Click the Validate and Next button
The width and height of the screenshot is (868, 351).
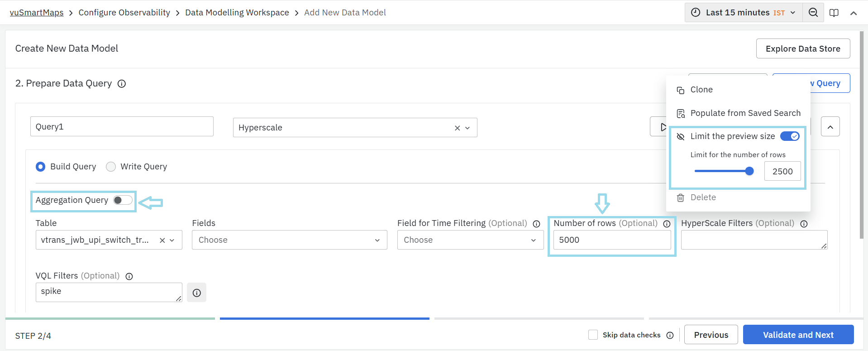798,335
